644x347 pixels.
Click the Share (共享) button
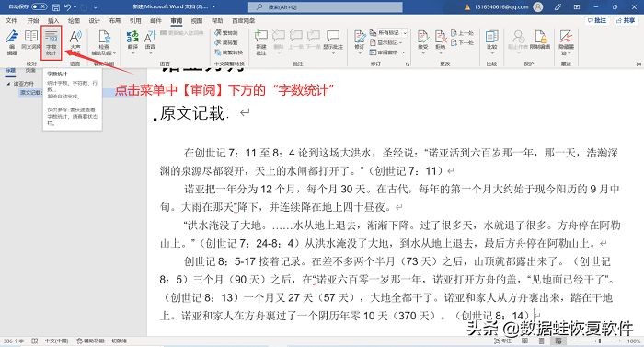click(x=626, y=20)
